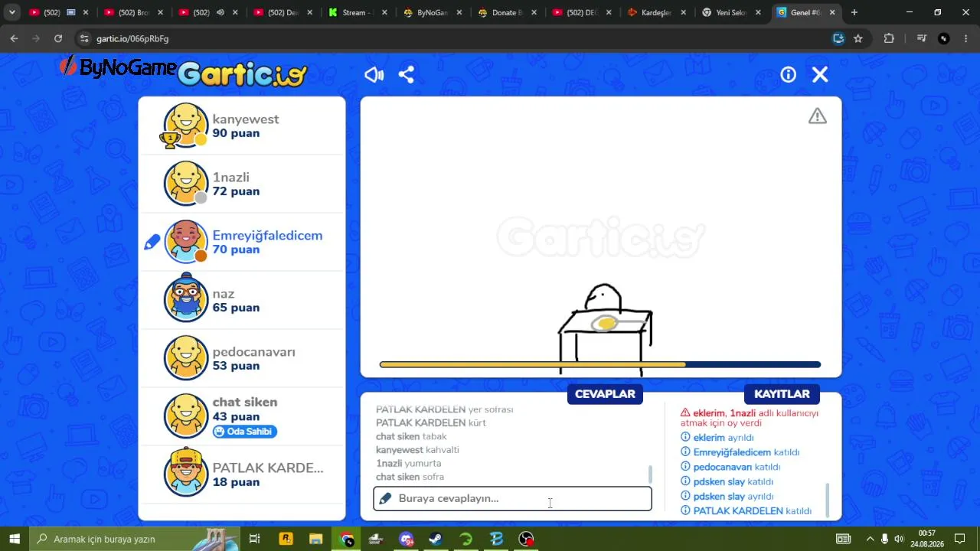Click the pencil icon in the answer field
The image size is (980, 551).
(x=385, y=498)
